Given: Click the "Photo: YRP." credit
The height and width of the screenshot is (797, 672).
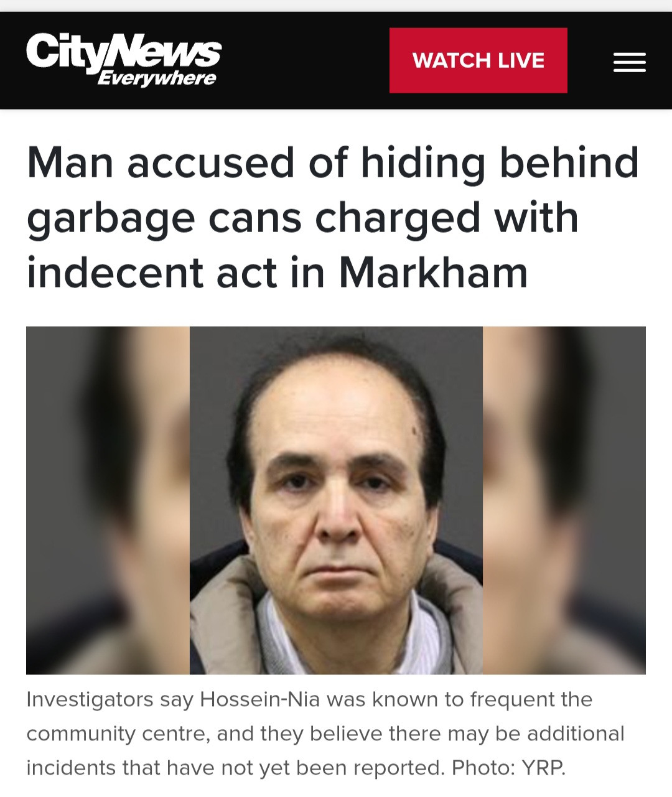Looking at the screenshot, I should click(x=508, y=768).
